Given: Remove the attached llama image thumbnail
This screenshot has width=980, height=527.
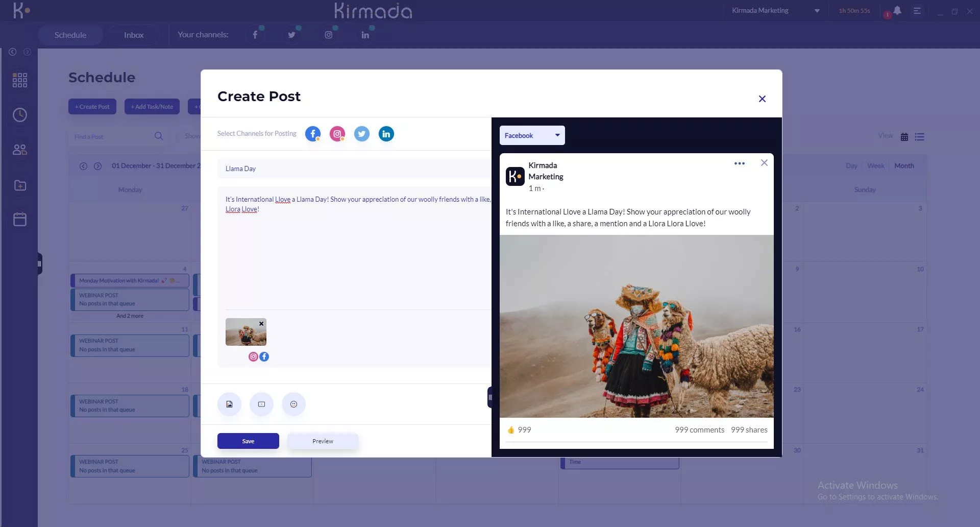Looking at the screenshot, I should tap(261, 324).
